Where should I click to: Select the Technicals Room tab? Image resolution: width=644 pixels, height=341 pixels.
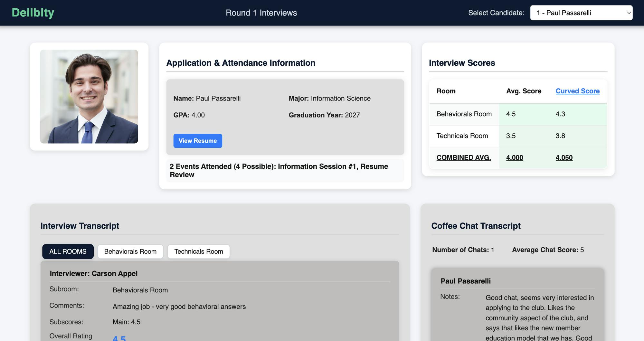(x=198, y=251)
